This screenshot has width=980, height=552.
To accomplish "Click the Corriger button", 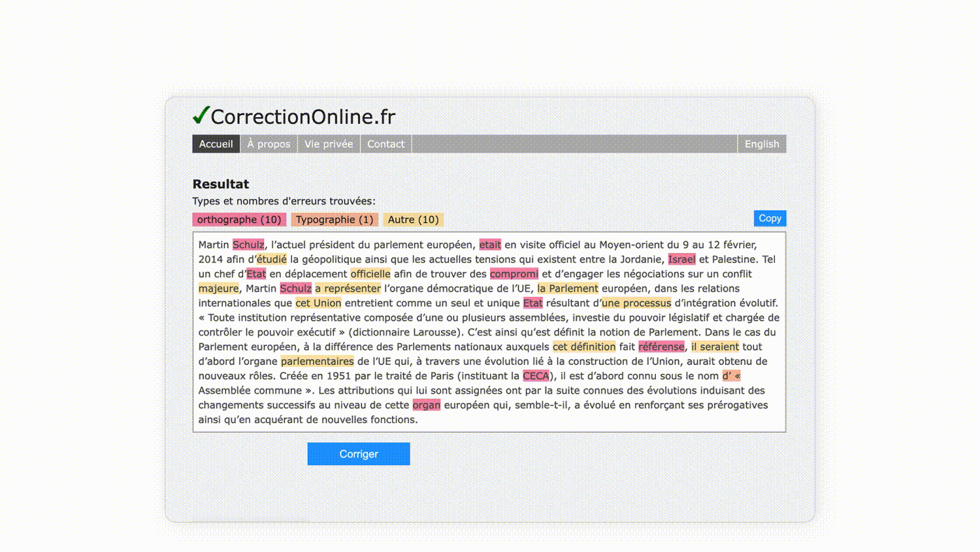I will pos(358,453).
